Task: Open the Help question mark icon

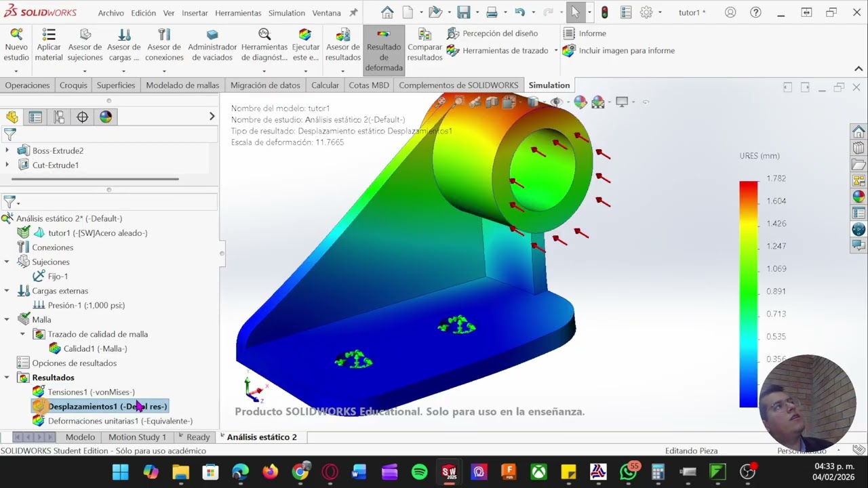Action: pos(756,12)
